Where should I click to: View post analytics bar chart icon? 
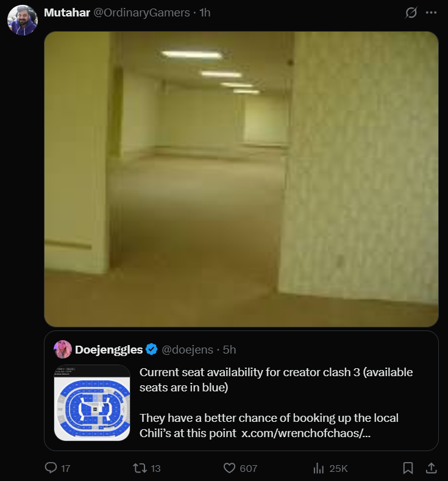click(x=319, y=468)
